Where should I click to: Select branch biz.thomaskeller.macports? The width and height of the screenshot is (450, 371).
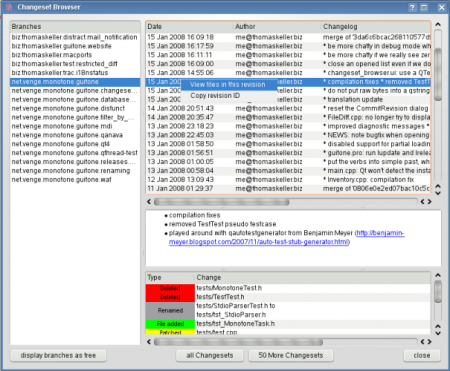pos(75,55)
